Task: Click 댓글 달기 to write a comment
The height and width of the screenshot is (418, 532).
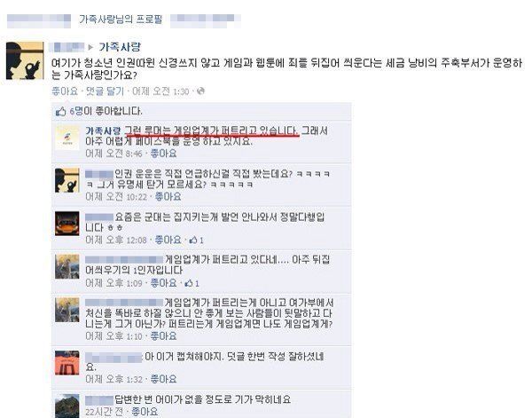Action: point(105,91)
